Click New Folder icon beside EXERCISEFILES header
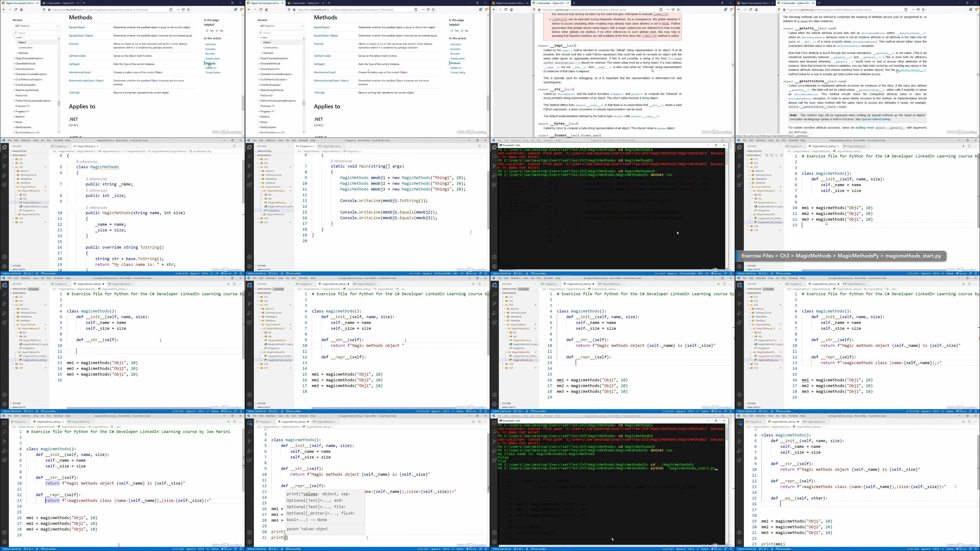This screenshot has height=551, width=980. [x=771, y=155]
